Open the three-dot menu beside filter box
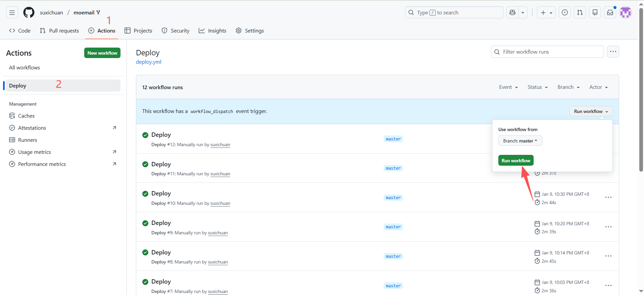The width and height of the screenshot is (644, 295). (613, 52)
